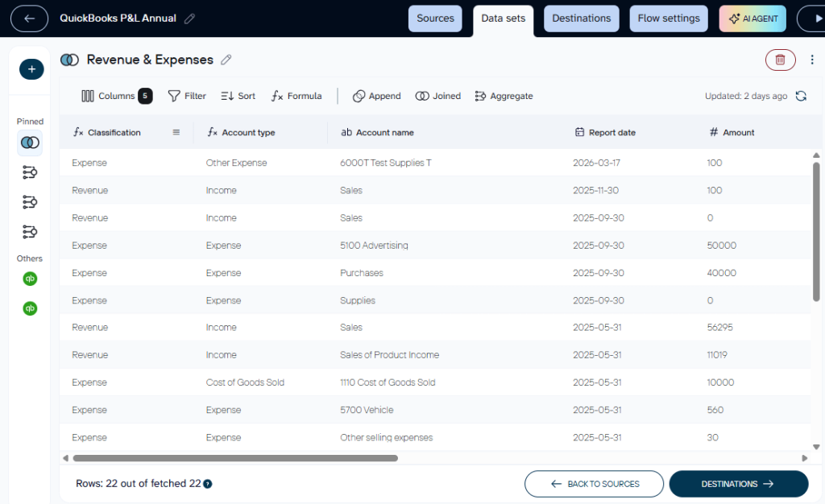825x504 pixels.
Task: Click the horizontal scrollbar in table
Action: [235, 458]
